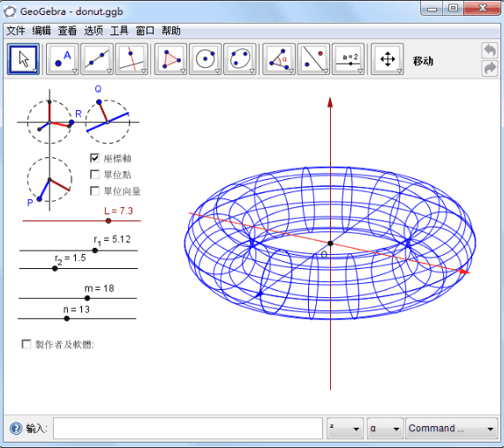
Task: Click the blue point R
Action: coord(71,123)
